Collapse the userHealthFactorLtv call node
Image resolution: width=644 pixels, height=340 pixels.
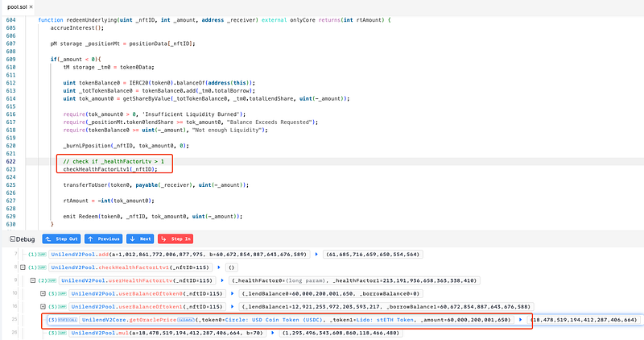pos(31,280)
